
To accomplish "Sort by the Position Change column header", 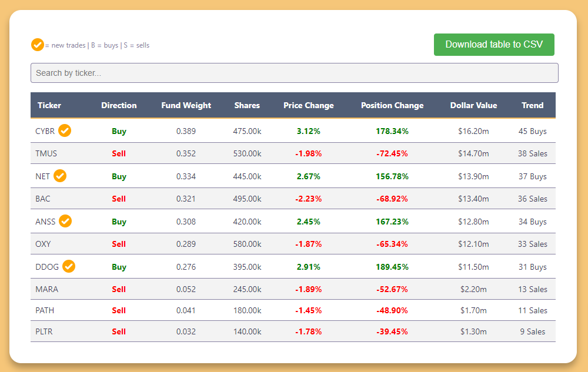I will coord(392,105).
